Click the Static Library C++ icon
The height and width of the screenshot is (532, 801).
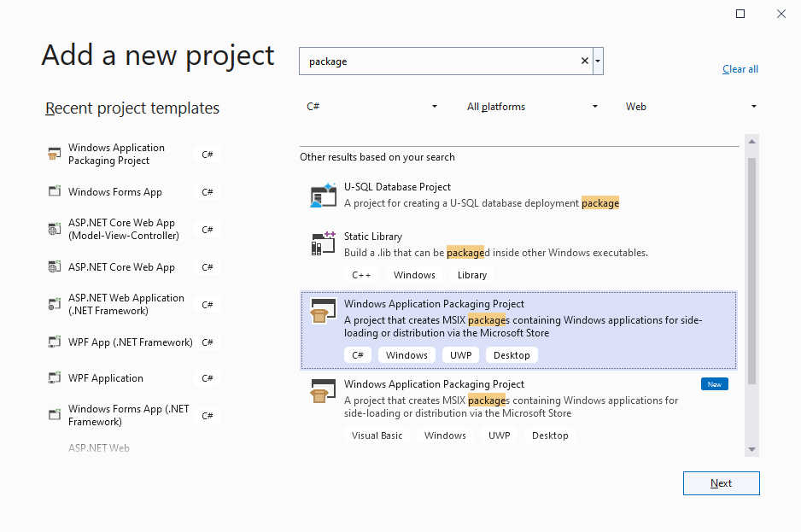pyautogui.click(x=323, y=243)
